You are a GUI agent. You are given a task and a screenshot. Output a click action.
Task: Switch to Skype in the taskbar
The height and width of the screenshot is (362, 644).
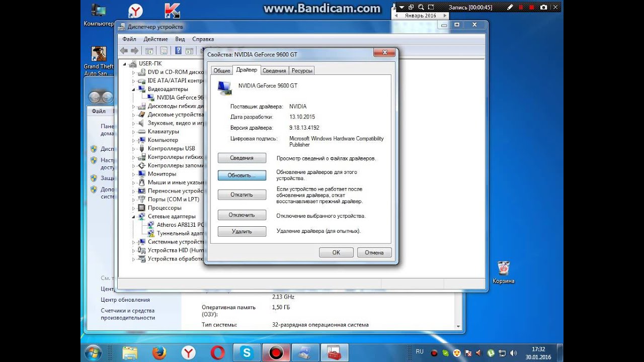(x=247, y=352)
